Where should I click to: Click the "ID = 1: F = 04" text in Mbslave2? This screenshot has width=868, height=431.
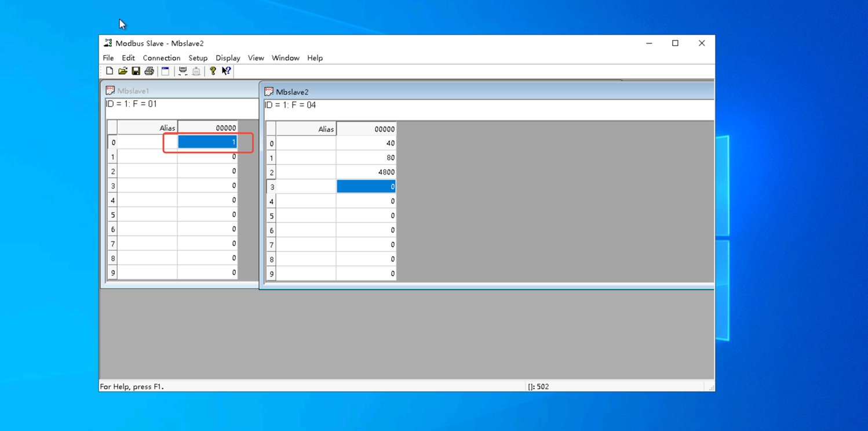tap(290, 105)
